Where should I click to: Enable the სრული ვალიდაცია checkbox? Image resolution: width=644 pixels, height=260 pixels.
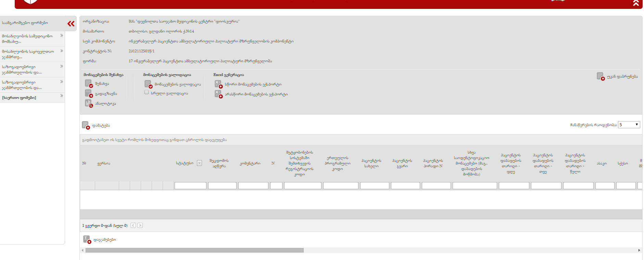pos(147,92)
